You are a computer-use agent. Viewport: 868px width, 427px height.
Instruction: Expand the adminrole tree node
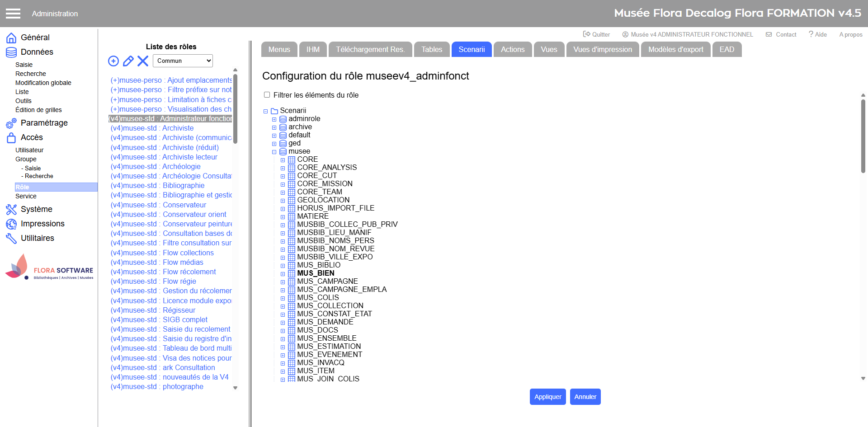coord(274,119)
